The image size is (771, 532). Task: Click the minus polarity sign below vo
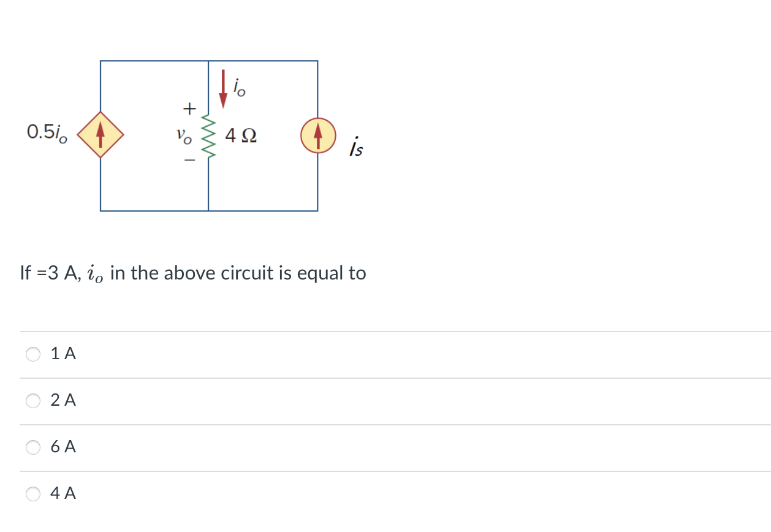189,161
